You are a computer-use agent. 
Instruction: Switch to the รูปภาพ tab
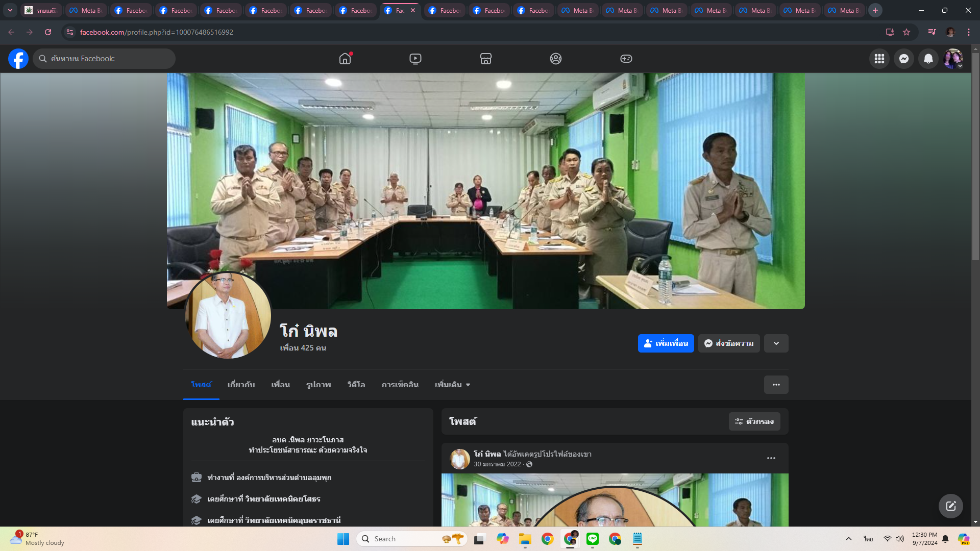point(318,385)
